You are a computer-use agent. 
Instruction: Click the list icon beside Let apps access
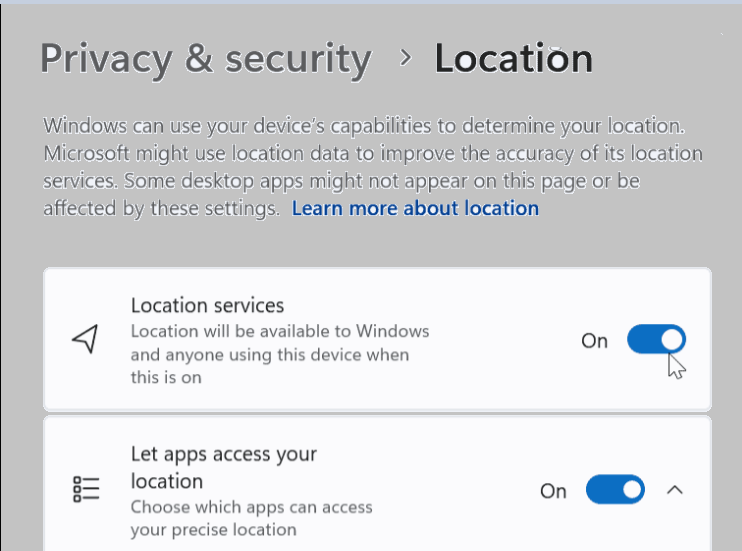[x=86, y=489]
